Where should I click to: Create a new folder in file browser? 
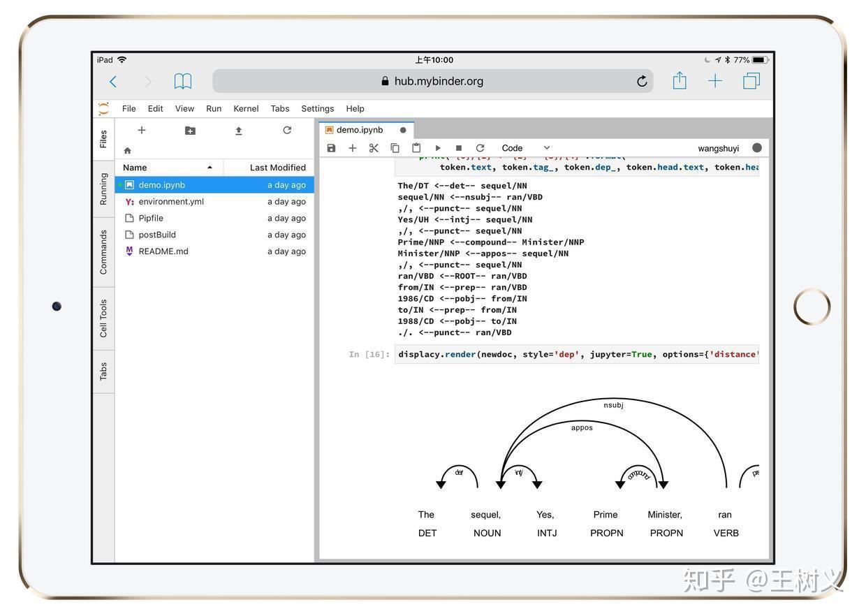pyautogui.click(x=190, y=131)
